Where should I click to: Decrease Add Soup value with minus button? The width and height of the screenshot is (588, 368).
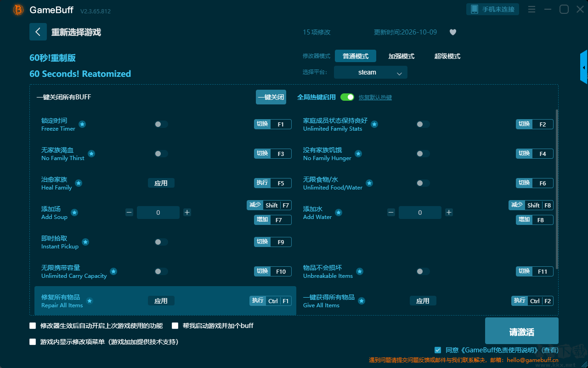pyautogui.click(x=129, y=212)
